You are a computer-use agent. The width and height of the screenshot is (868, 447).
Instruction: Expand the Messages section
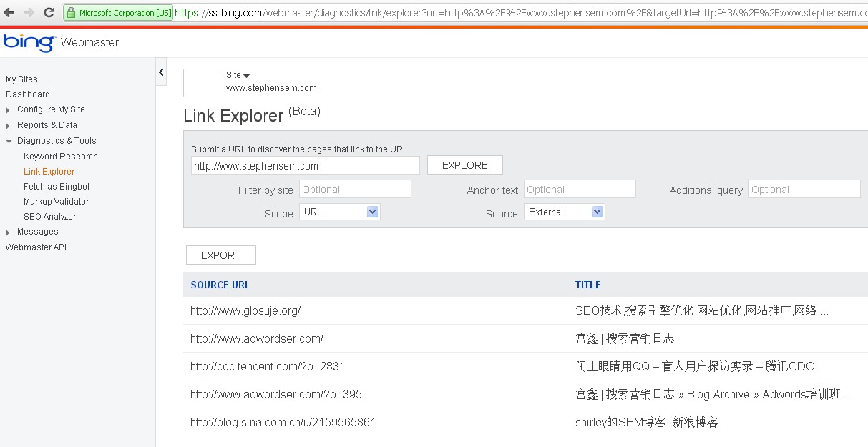(x=9, y=232)
